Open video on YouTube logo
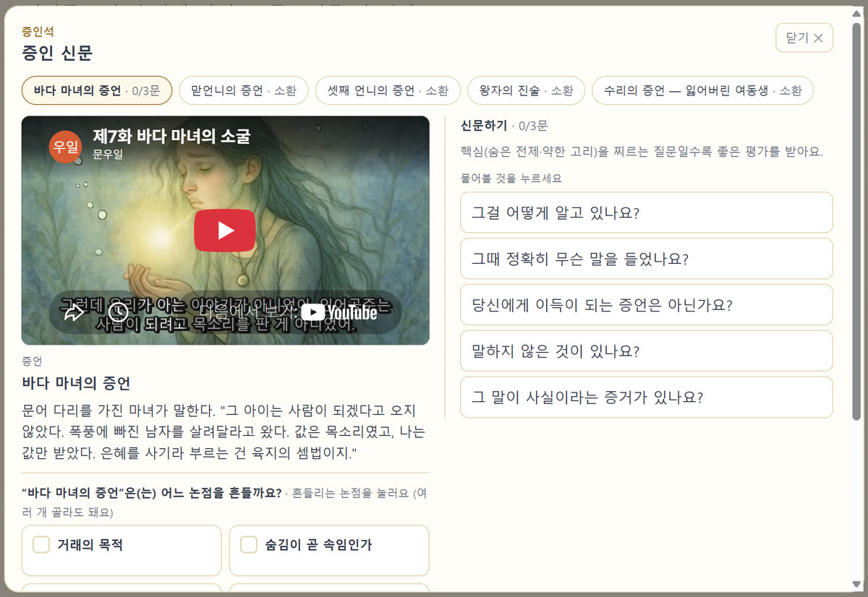868x597 pixels. click(339, 312)
